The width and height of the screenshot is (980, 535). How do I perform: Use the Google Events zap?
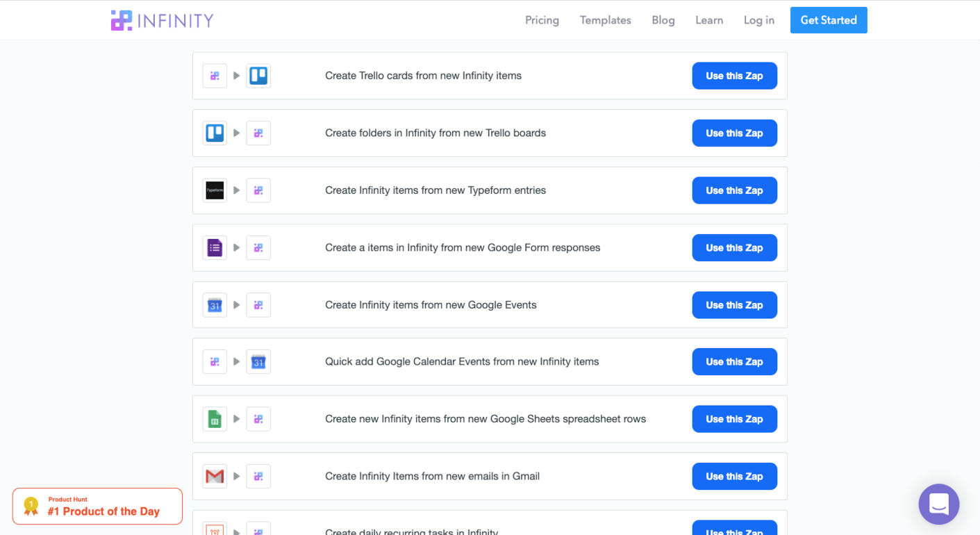(x=734, y=305)
